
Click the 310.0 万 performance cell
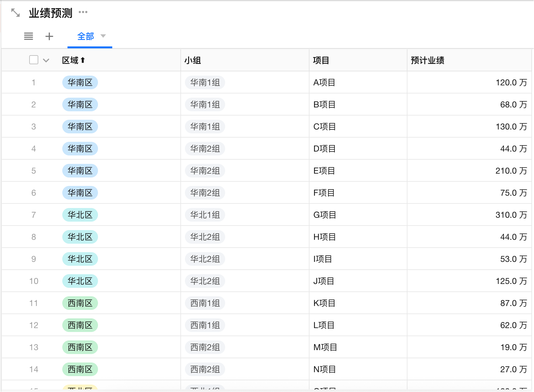pyautogui.click(x=511, y=215)
